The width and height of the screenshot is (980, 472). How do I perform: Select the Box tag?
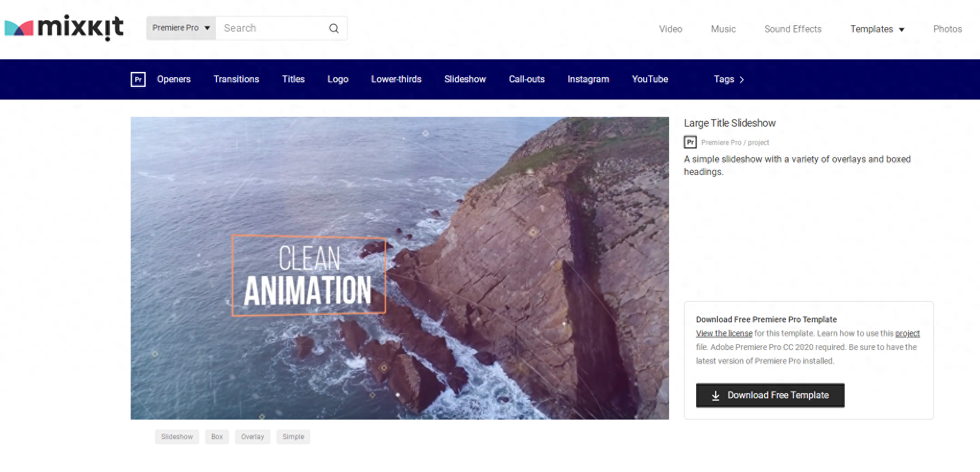pyautogui.click(x=217, y=437)
